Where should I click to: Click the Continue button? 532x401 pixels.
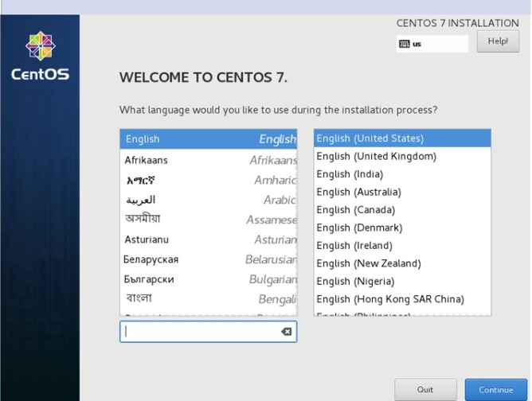(495, 390)
